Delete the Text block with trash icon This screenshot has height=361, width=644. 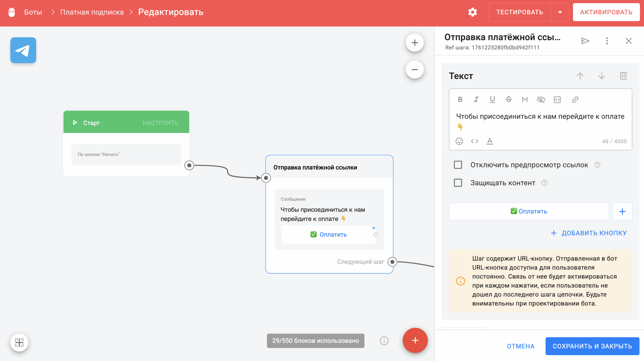623,76
